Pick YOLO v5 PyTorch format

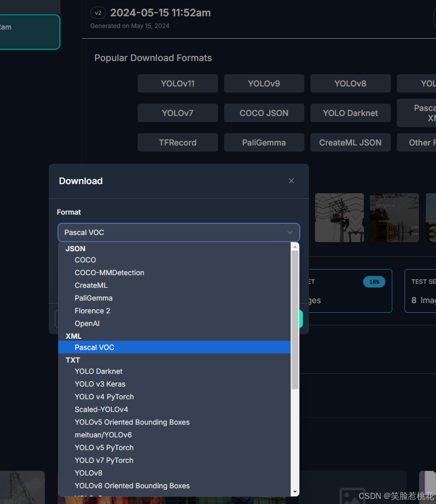[174, 448]
